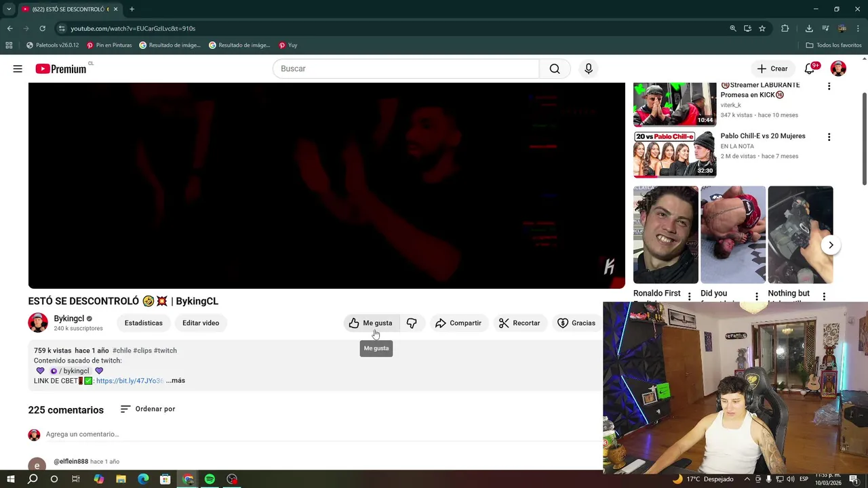Open options menu for Did you short
Image resolution: width=868 pixels, height=488 pixels.
click(757, 296)
